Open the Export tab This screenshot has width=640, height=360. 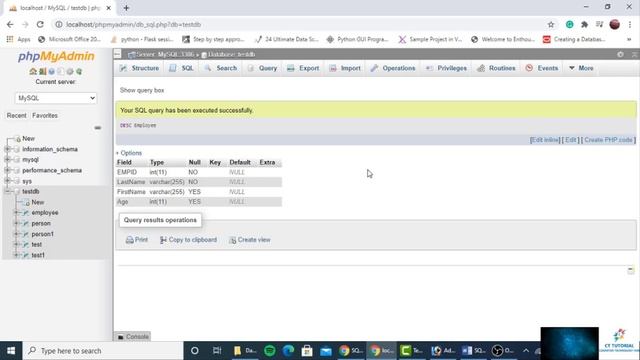[x=303, y=68]
